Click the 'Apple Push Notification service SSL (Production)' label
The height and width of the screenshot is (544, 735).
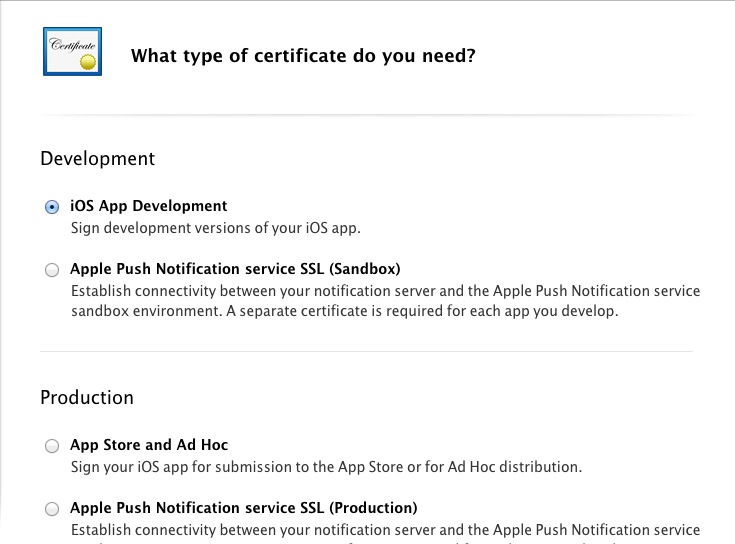pos(244,508)
